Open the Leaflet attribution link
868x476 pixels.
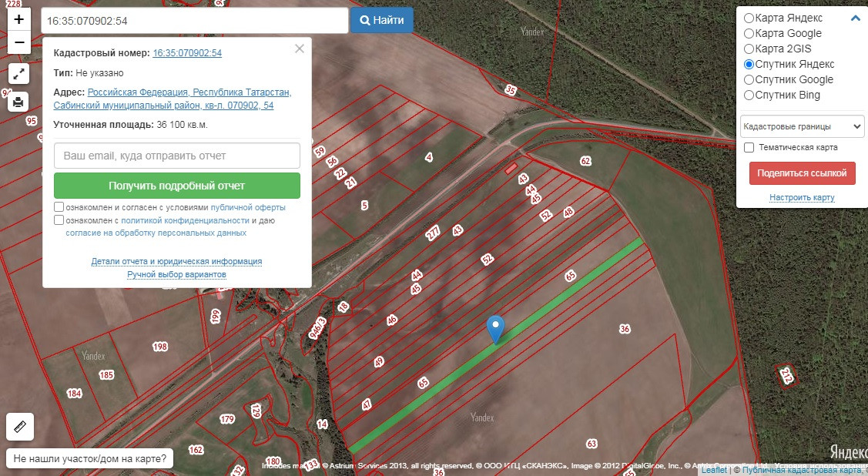point(714,470)
